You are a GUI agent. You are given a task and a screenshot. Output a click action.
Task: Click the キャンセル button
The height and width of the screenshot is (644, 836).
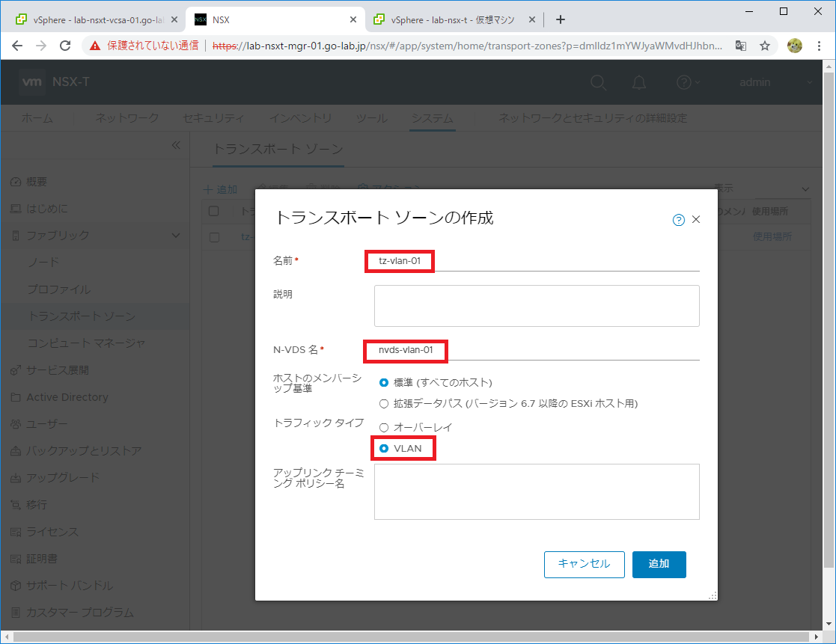tap(585, 565)
